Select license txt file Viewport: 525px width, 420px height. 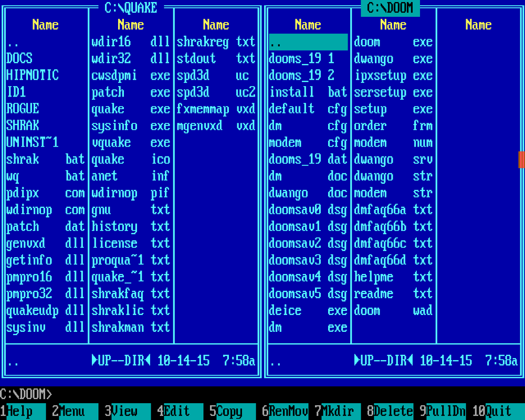click(131, 244)
